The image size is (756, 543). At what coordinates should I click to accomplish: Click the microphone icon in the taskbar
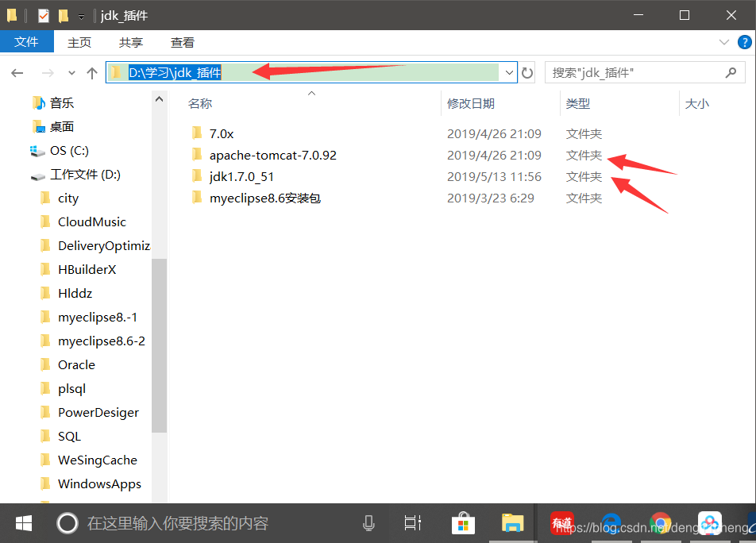coord(368,523)
